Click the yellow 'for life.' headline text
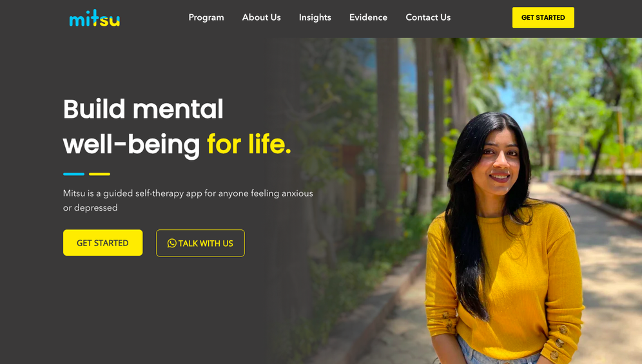Viewport: 642px width, 364px height. click(249, 144)
